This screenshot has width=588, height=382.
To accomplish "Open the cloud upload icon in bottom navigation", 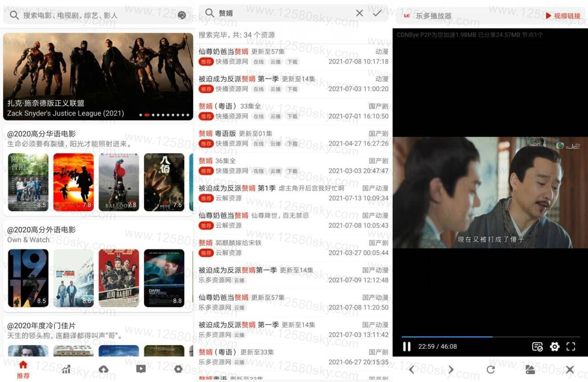I will [x=104, y=369].
